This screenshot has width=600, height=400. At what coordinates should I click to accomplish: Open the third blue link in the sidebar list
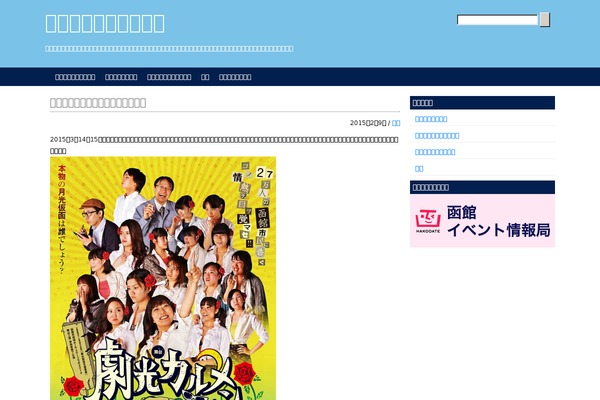[435, 152]
